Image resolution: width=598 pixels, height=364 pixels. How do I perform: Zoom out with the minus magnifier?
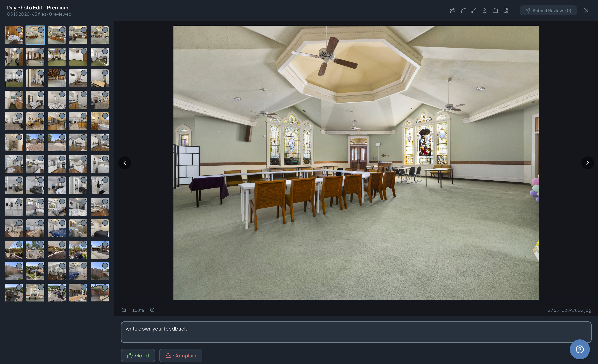click(124, 310)
